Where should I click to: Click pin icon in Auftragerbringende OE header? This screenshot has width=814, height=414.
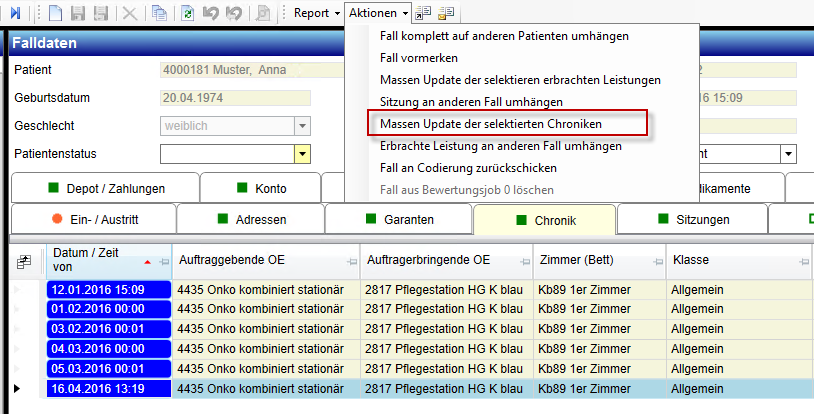525,262
